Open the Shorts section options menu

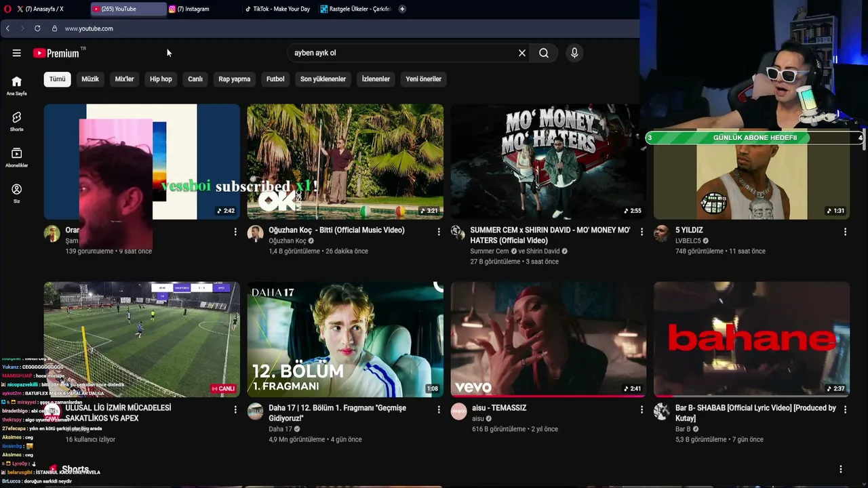(841, 469)
